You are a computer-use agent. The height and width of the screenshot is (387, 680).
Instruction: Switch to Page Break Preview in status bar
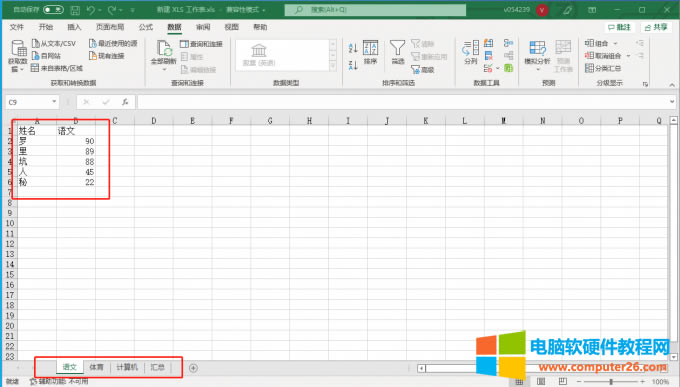(x=562, y=381)
